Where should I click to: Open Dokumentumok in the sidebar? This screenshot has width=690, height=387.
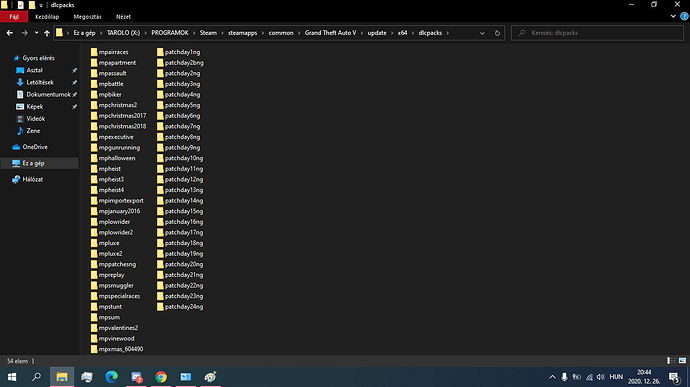tap(48, 95)
